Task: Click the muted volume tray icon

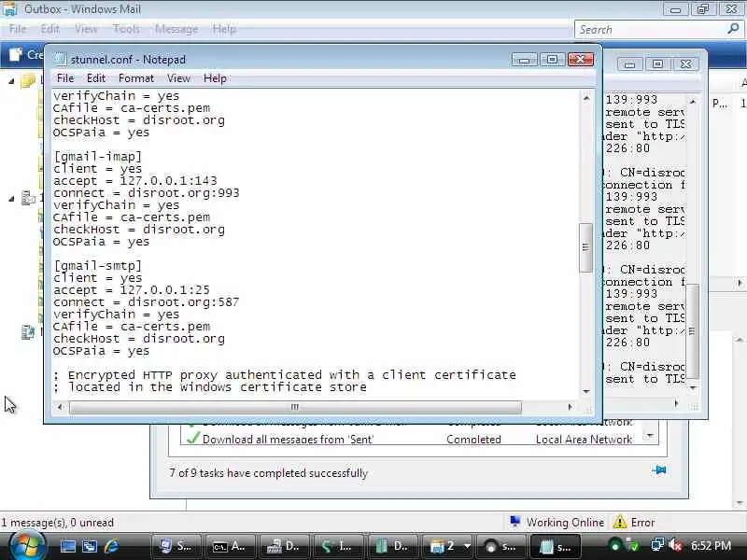Action: coord(675,546)
